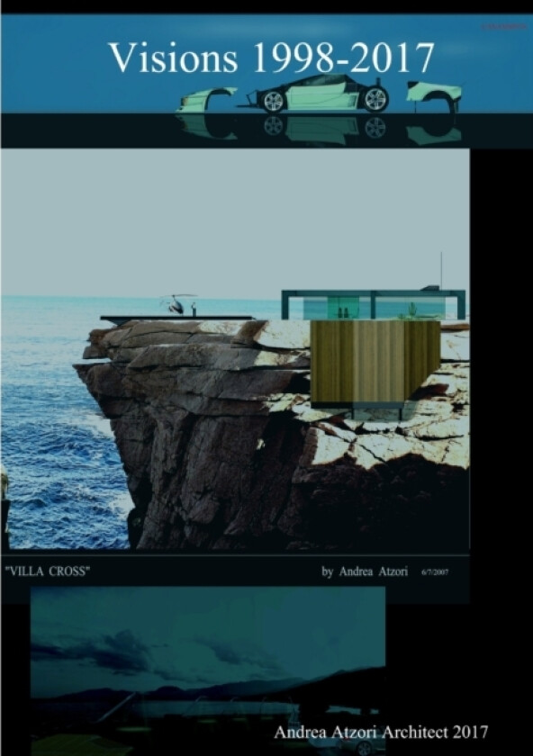Image resolution: width=533 pixels, height=756 pixels.
Task: Click the detached front car body panel
Action: click(x=207, y=100)
